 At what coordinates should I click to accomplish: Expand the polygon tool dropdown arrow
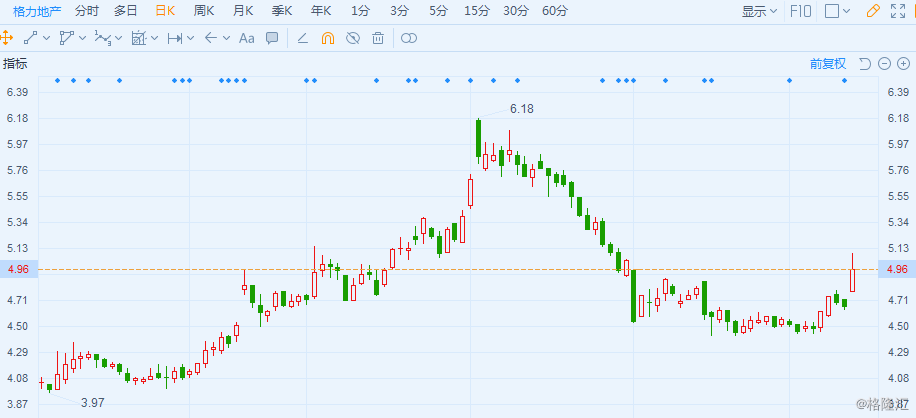(82, 39)
